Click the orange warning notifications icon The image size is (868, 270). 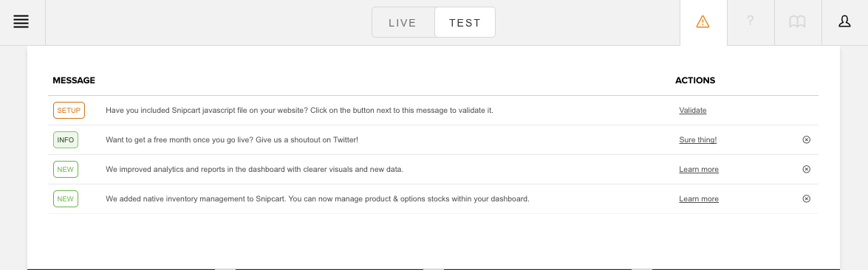[703, 22]
